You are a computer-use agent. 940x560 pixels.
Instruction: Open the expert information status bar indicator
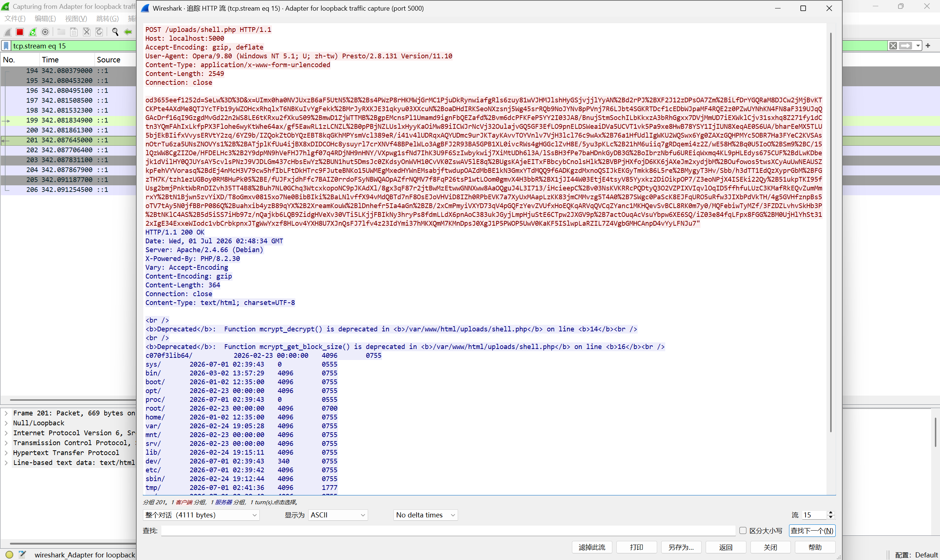tap(10, 554)
